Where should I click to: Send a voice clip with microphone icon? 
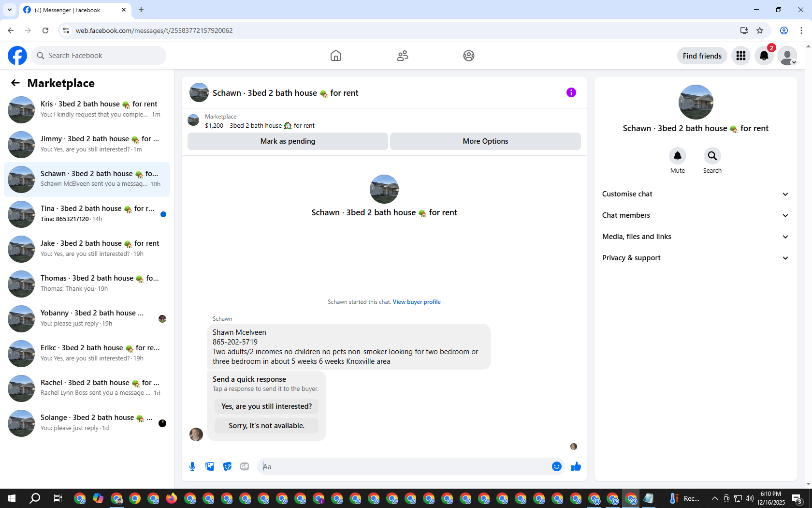point(192,466)
